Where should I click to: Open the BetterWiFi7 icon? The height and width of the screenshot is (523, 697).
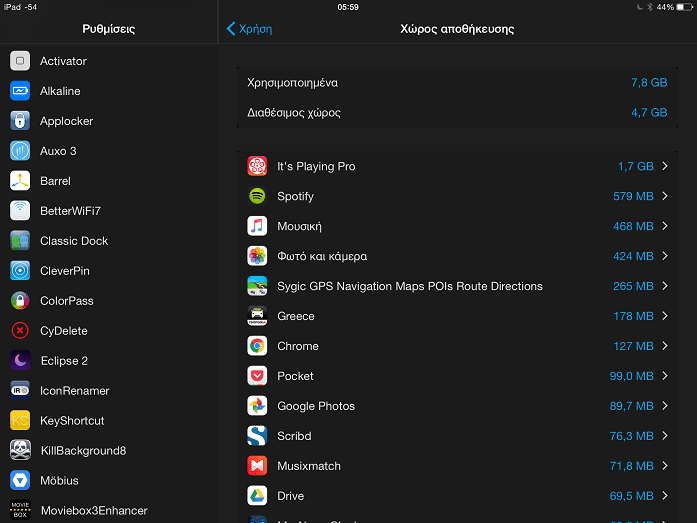point(20,211)
